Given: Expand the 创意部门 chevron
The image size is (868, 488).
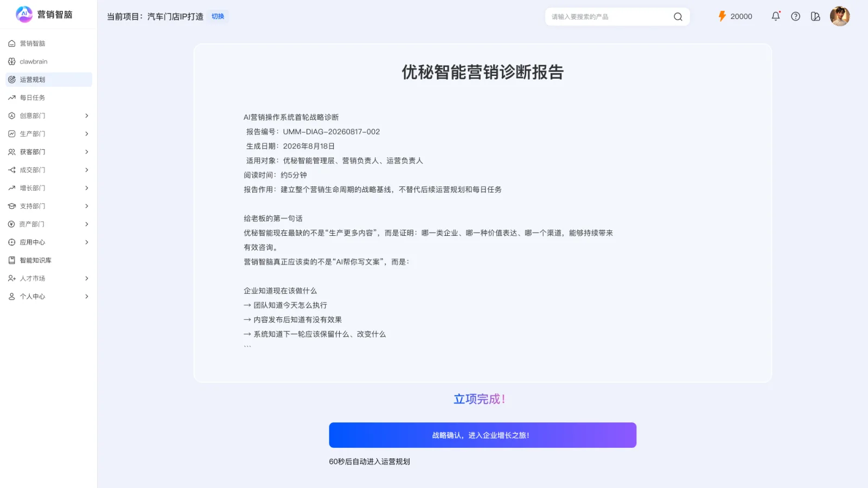Looking at the screenshot, I should click(x=87, y=115).
